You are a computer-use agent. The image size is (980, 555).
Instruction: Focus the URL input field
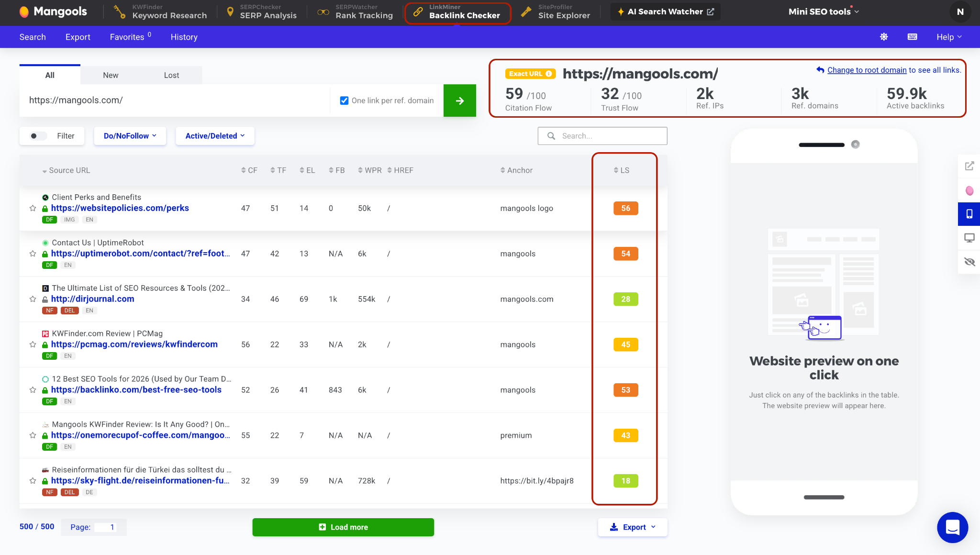175,100
